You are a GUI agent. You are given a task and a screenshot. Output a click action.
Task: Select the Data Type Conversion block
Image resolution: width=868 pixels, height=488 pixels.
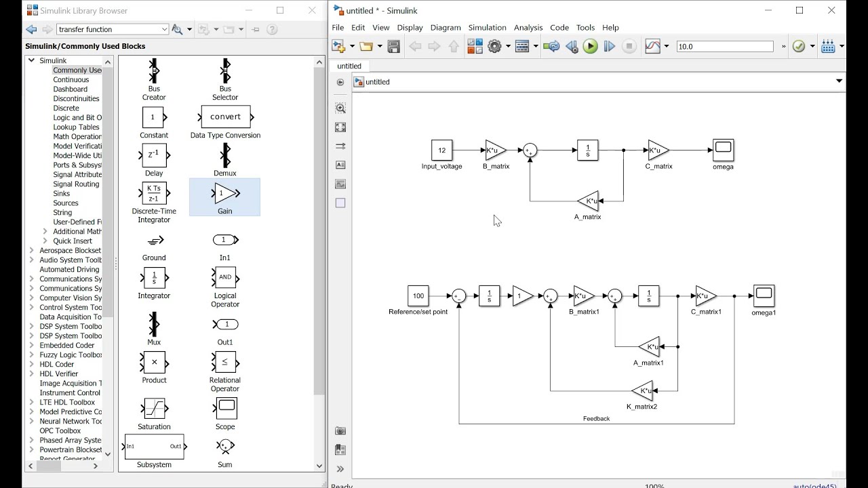coord(225,122)
